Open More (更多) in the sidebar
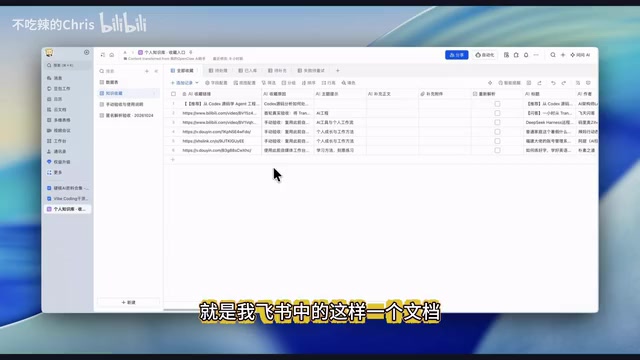640x360 pixels. click(55, 172)
